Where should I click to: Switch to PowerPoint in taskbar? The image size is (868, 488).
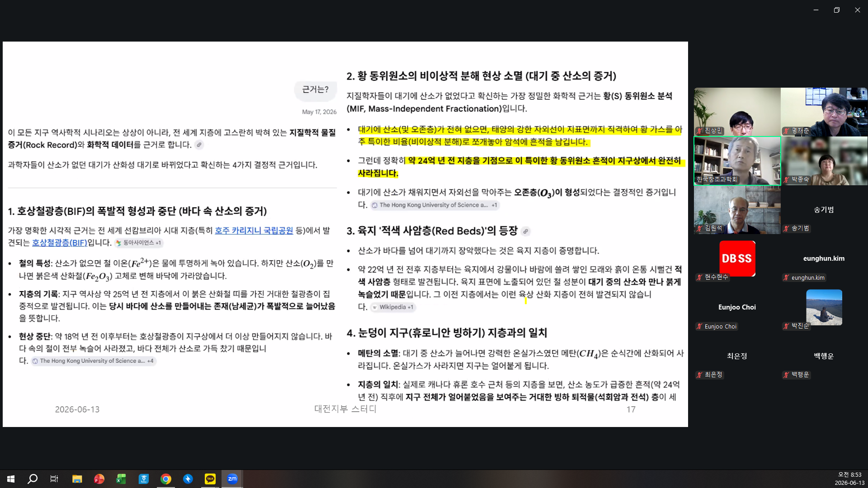pyautogui.click(x=99, y=479)
